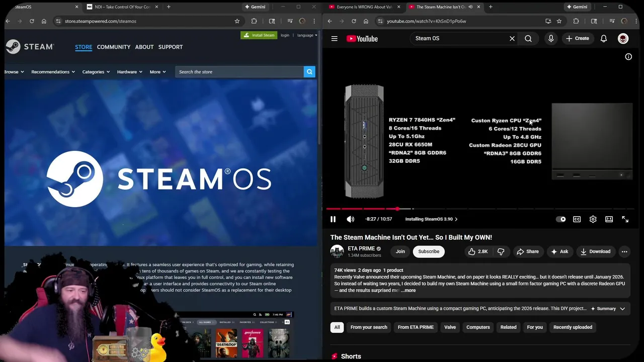Open YouTube account avatar menu

click(x=623, y=39)
